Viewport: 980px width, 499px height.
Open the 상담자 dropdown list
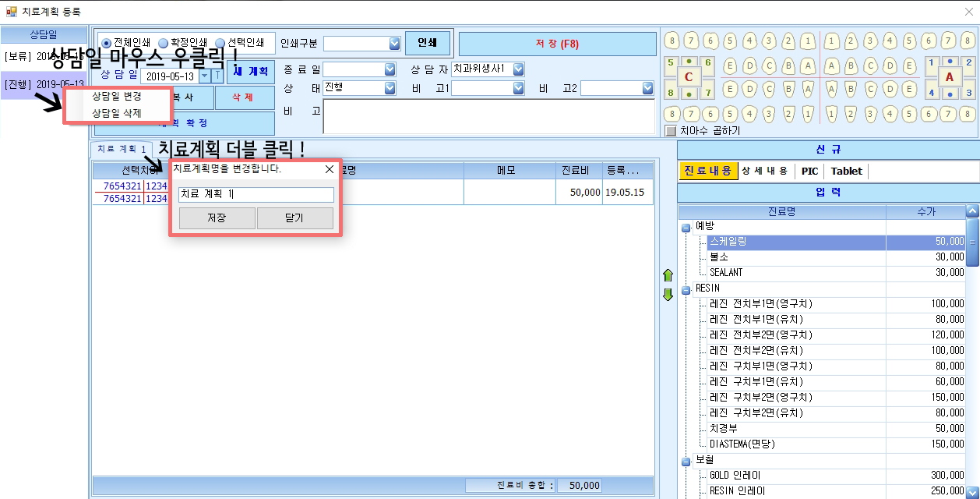tap(518, 69)
